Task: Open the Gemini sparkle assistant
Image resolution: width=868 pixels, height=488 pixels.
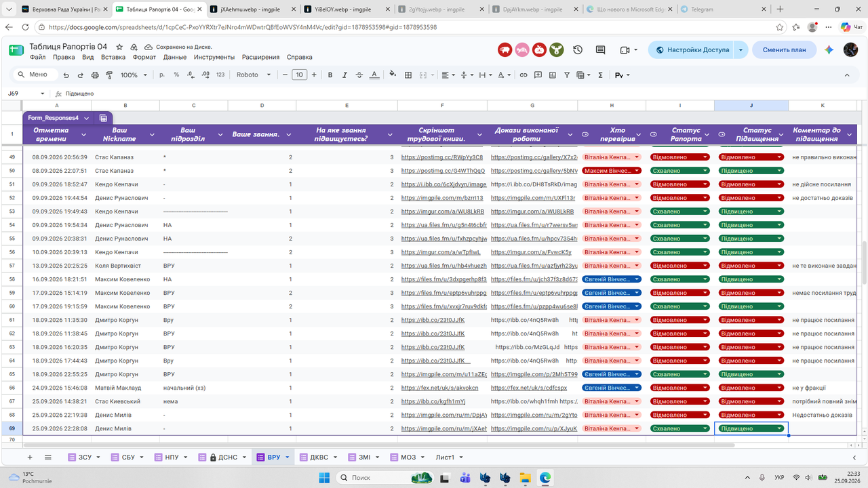Action: tap(829, 50)
